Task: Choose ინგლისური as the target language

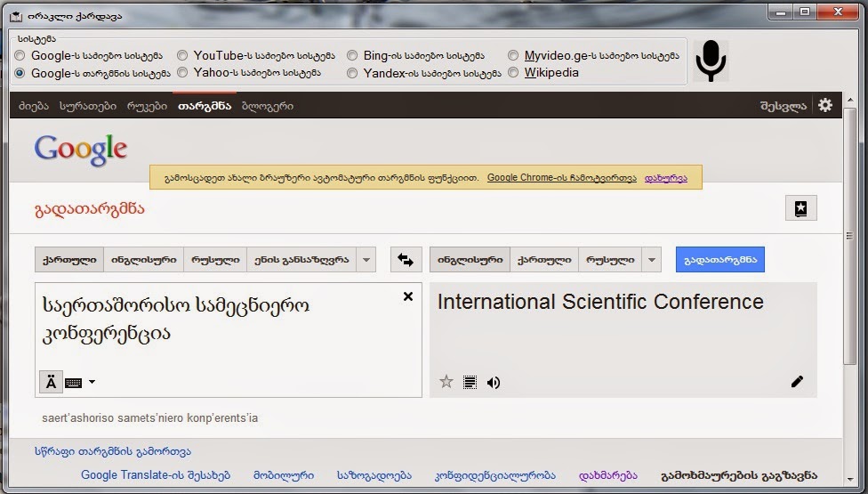Action: point(470,260)
